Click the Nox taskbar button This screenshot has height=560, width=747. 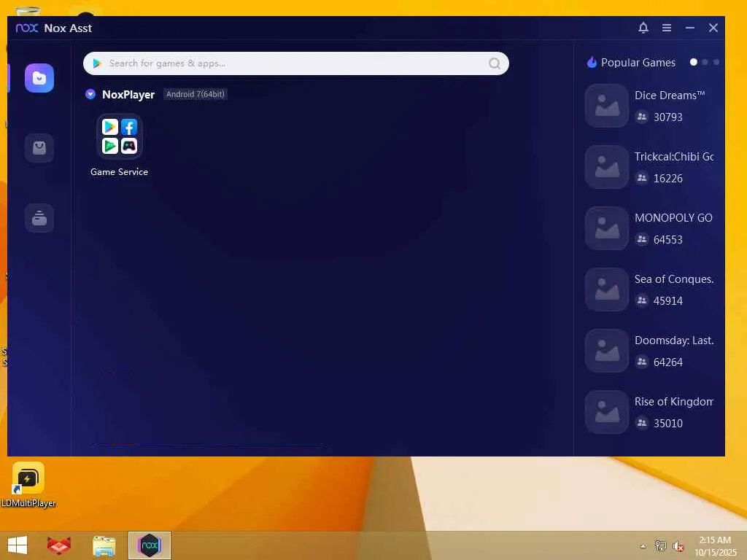tap(149, 545)
